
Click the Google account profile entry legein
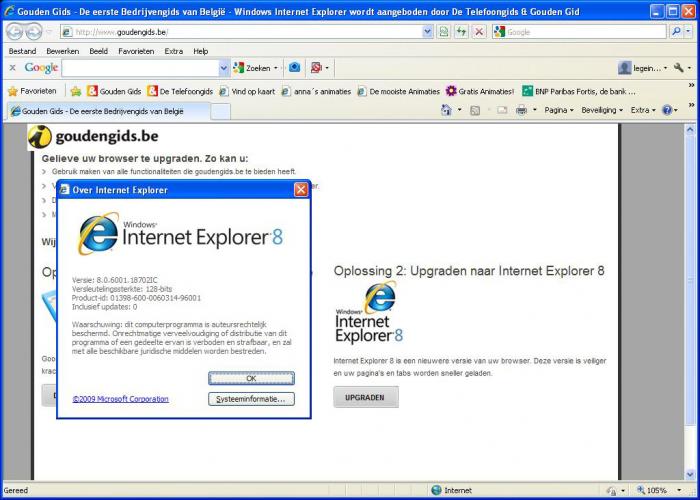642,68
